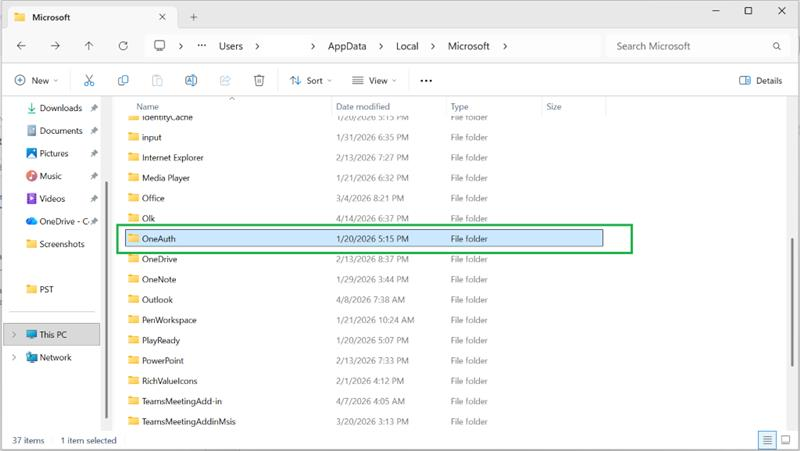The image size is (800, 451).
Task: Open Videos in quick access
Action: (x=52, y=198)
